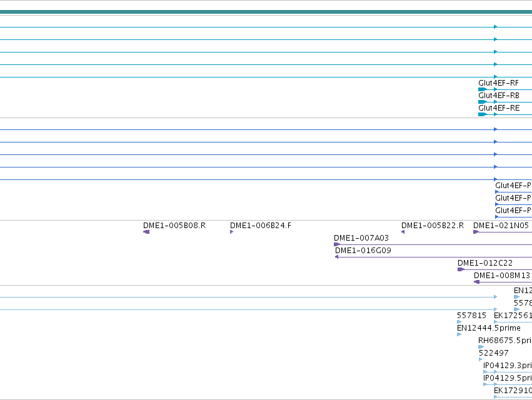Select the purple arrow beside DME1-005B22.R

click(x=403, y=232)
